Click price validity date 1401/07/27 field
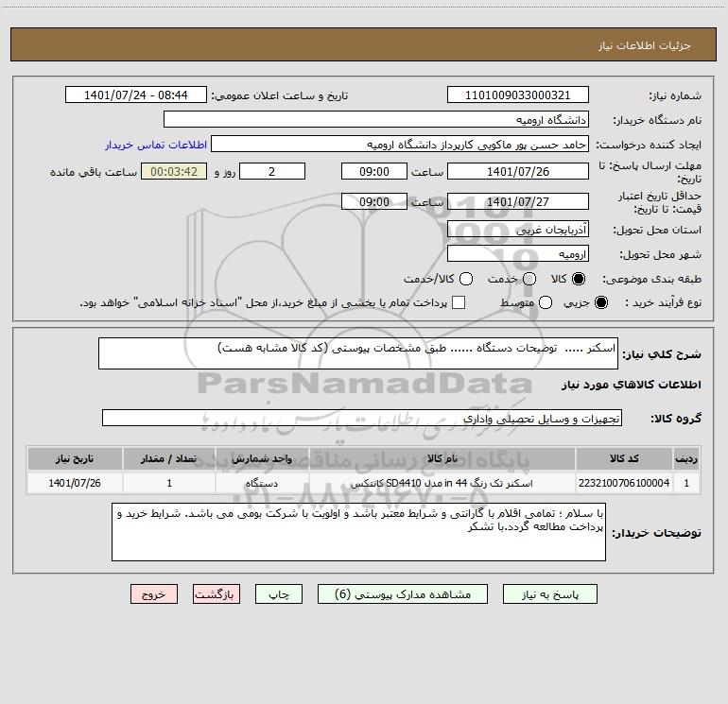The image size is (728, 704). 518,201
